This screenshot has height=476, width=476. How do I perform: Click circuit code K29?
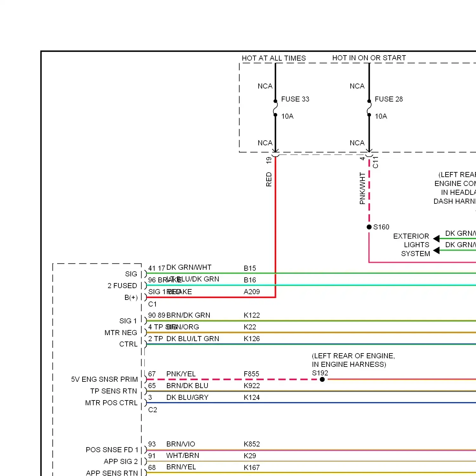coord(250,456)
